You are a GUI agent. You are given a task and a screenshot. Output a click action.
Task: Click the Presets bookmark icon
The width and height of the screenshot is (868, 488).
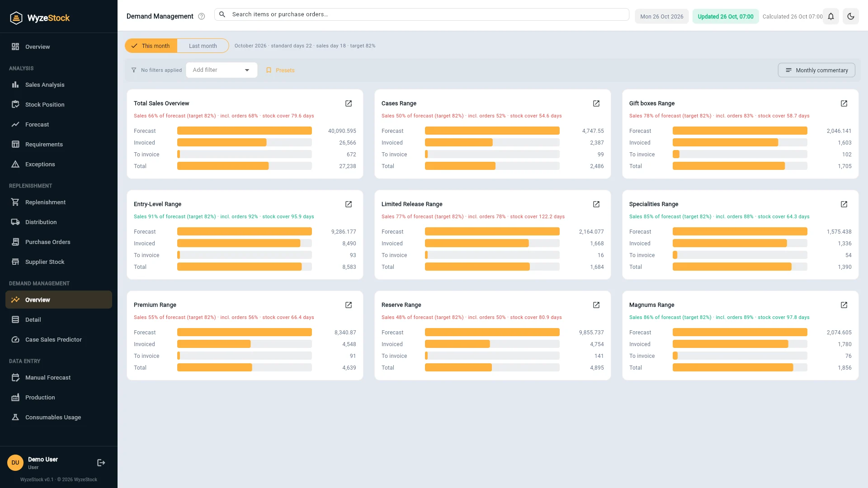coord(269,70)
